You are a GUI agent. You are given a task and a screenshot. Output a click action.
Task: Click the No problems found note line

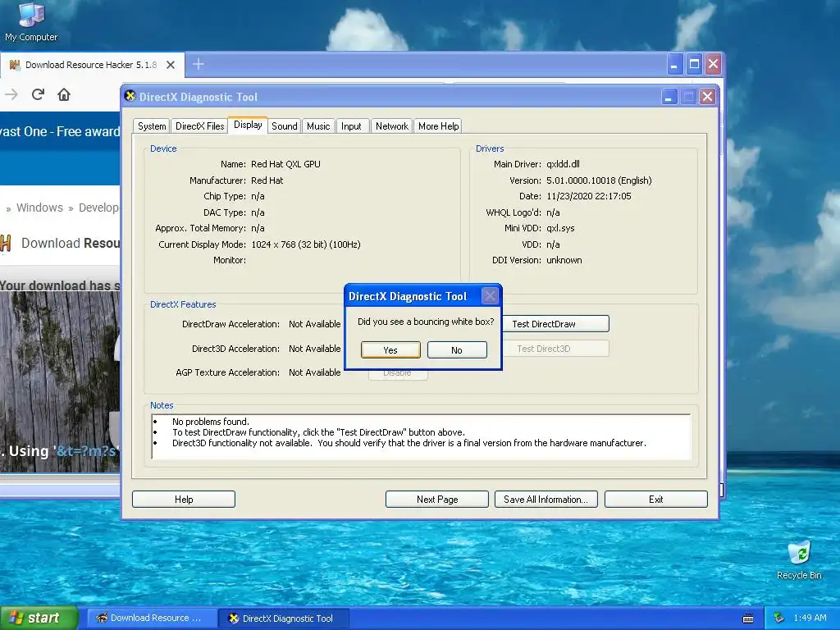[211, 422]
